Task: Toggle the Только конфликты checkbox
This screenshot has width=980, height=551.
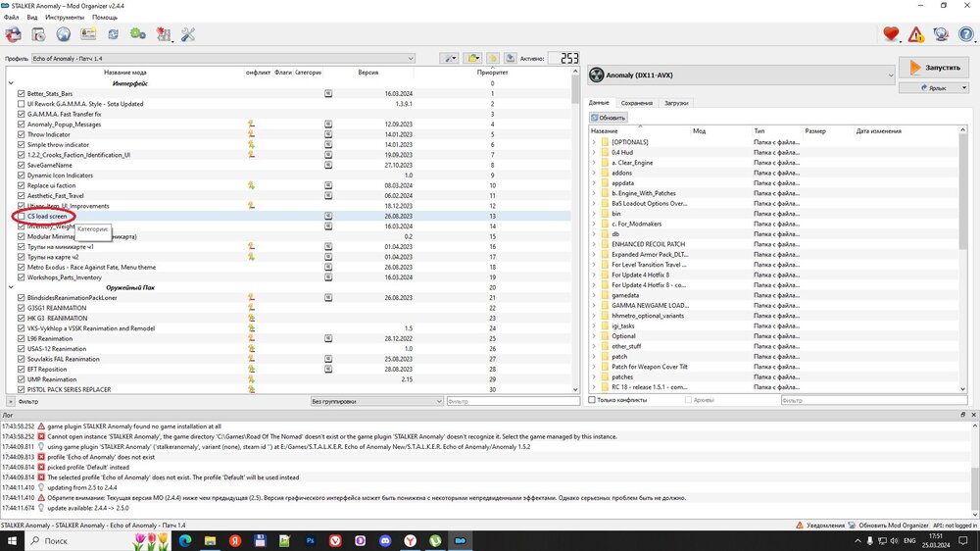Action: coord(592,400)
